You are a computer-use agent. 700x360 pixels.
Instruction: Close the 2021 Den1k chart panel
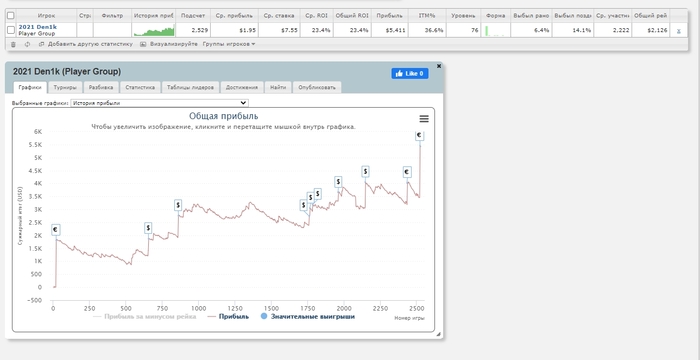pos(439,66)
